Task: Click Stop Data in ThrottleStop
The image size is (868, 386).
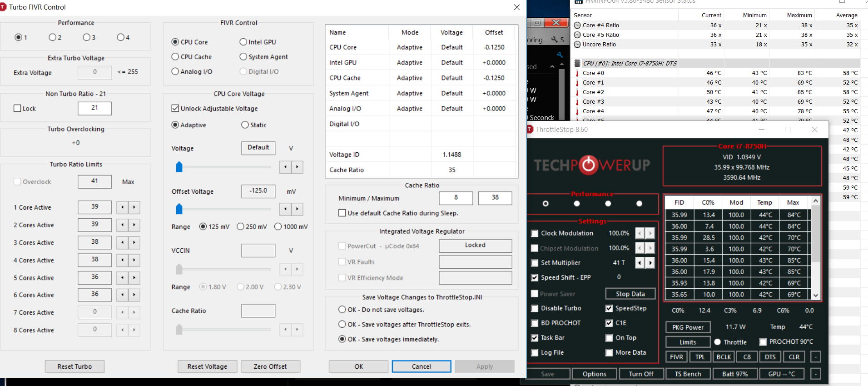Action: (630, 294)
